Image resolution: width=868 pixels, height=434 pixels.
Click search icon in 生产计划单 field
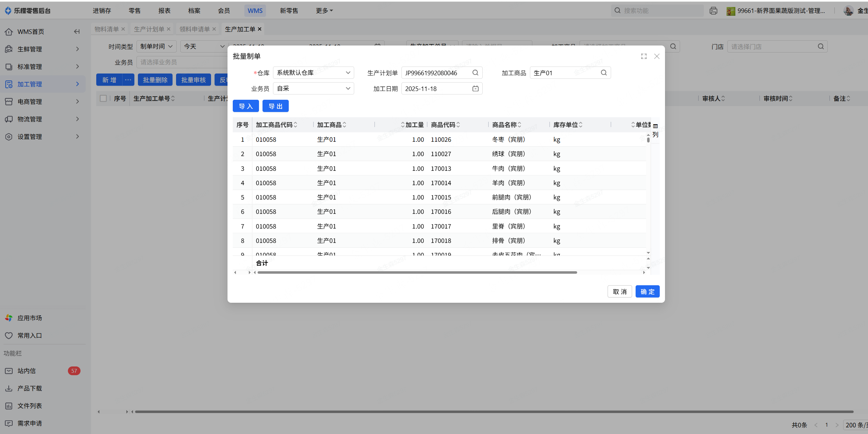pos(475,73)
